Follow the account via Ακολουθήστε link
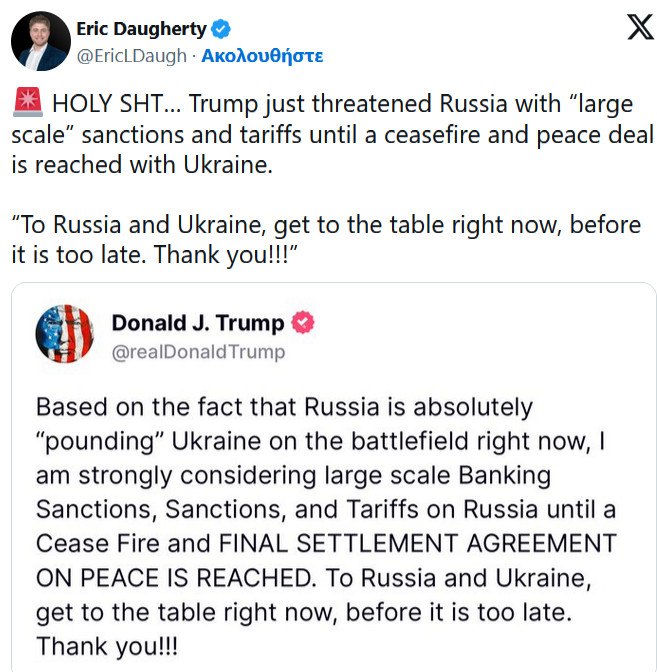Image resolution: width=657 pixels, height=672 pixels. (x=262, y=56)
